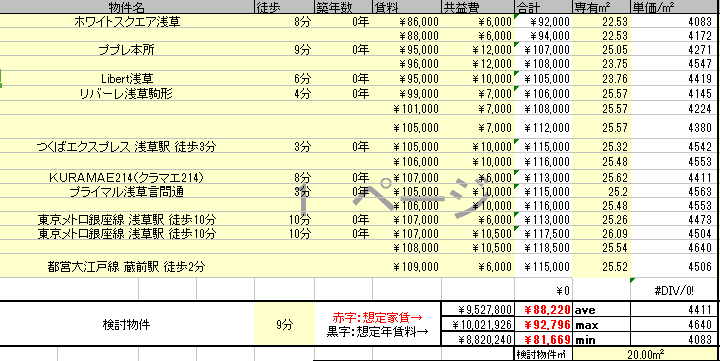Click the red ¥88,220 average rent cell
Screen dimensions: 720x361
point(543,310)
